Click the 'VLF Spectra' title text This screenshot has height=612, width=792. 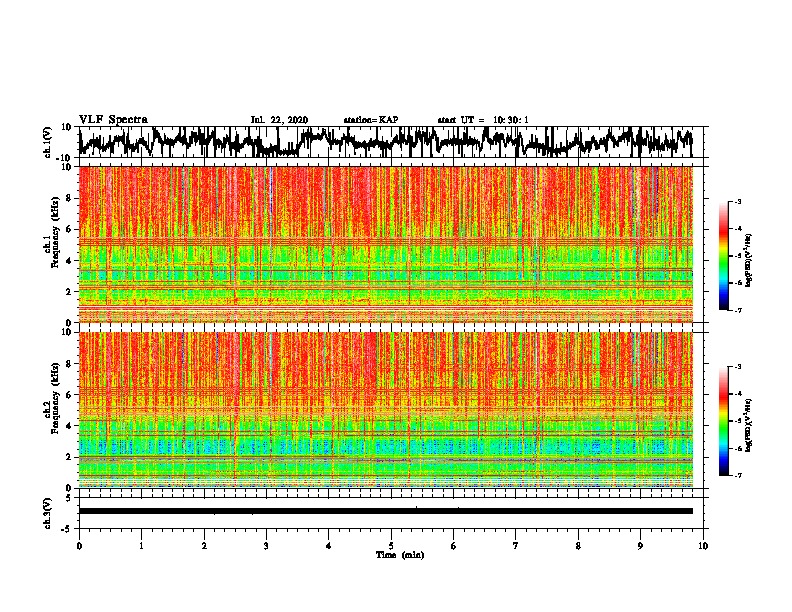coord(113,120)
